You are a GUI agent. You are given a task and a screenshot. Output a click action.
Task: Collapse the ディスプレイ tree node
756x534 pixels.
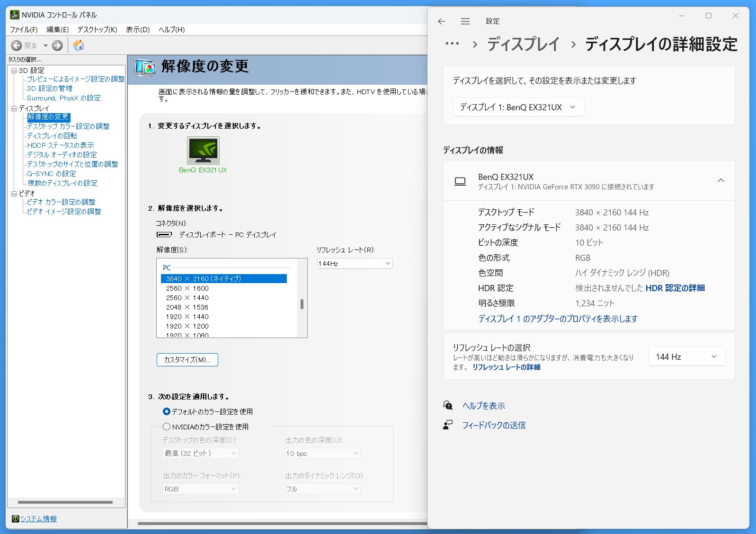coord(14,108)
